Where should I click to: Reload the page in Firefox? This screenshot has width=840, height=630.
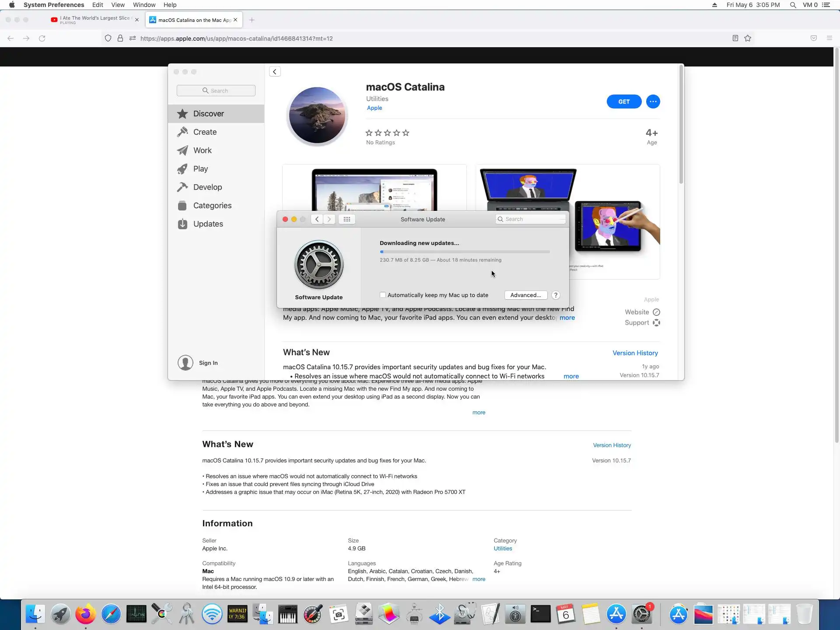click(42, 38)
